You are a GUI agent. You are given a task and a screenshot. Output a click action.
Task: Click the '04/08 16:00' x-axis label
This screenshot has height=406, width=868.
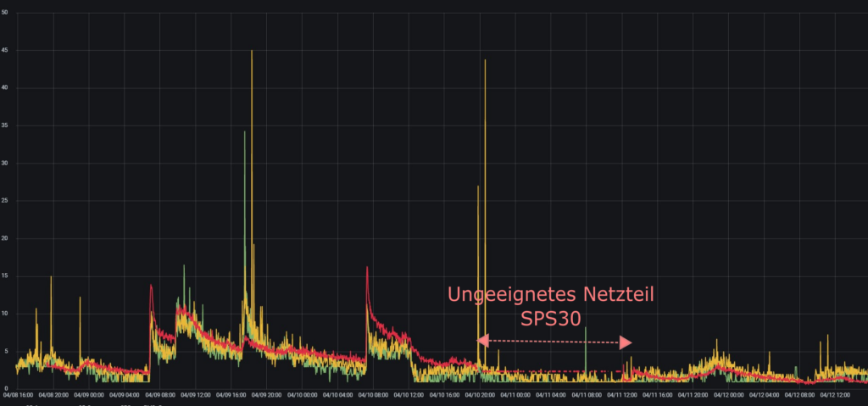19,393
